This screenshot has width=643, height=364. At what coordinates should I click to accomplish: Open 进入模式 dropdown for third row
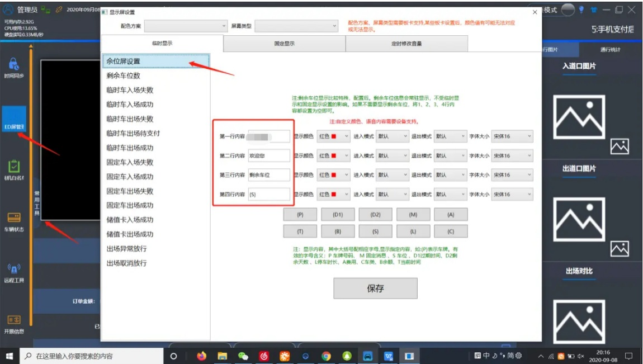tap(392, 175)
